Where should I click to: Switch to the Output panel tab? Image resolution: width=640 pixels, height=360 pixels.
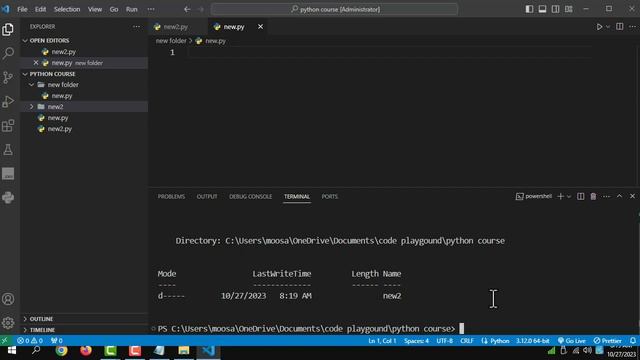tap(207, 196)
